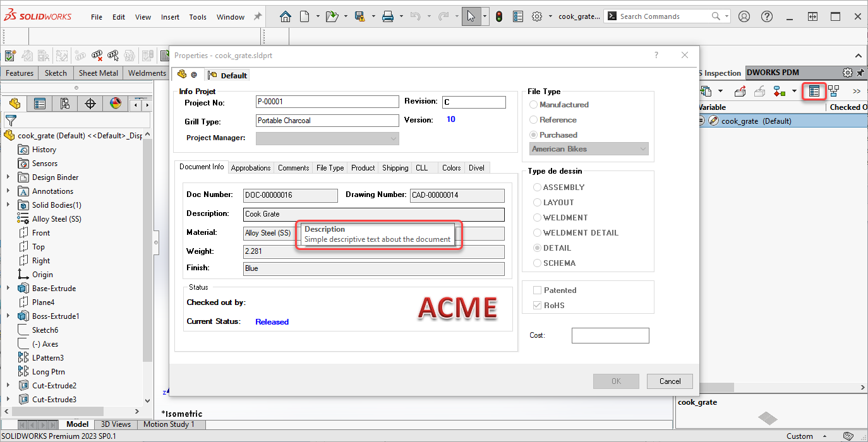Open the ConfigurationManager tab icon
868x442 pixels.
click(65, 104)
